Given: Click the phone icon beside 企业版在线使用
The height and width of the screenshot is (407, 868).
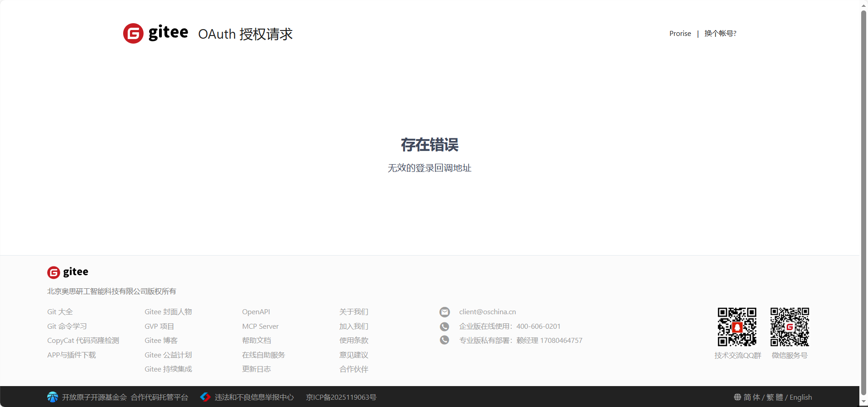Looking at the screenshot, I should [444, 327].
